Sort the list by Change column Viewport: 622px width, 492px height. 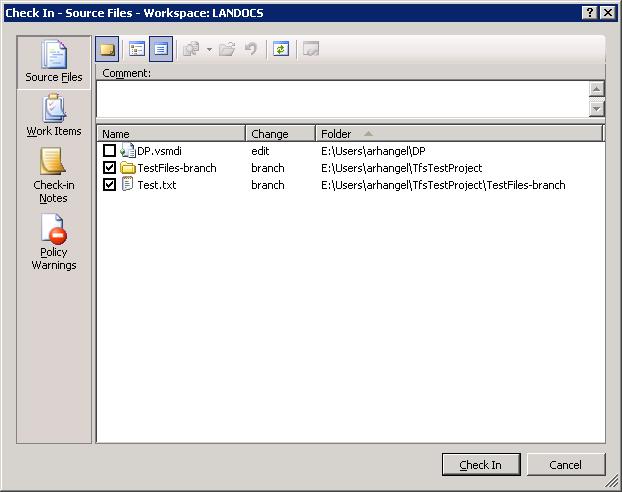pyautogui.click(x=280, y=134)
